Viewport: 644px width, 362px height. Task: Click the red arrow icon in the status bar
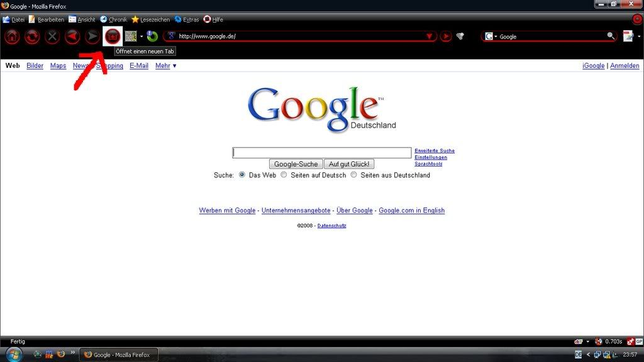coord(630,341)
